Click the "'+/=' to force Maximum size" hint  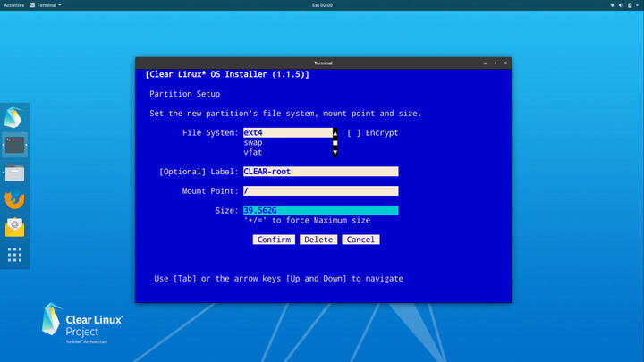click(x=307, y=221)
